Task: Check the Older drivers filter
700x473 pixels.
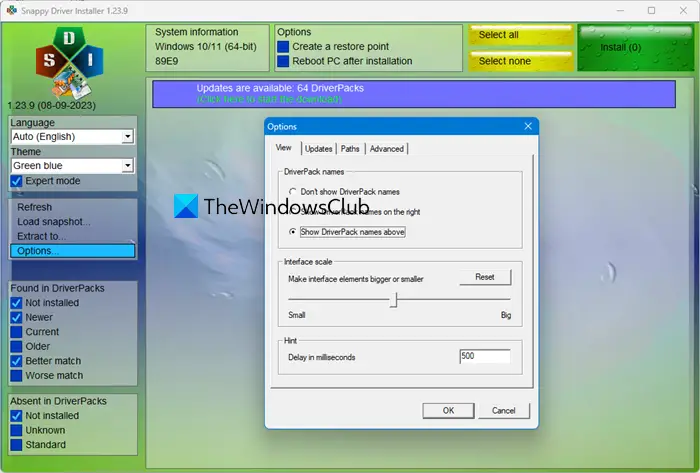Action: [16, 346]
